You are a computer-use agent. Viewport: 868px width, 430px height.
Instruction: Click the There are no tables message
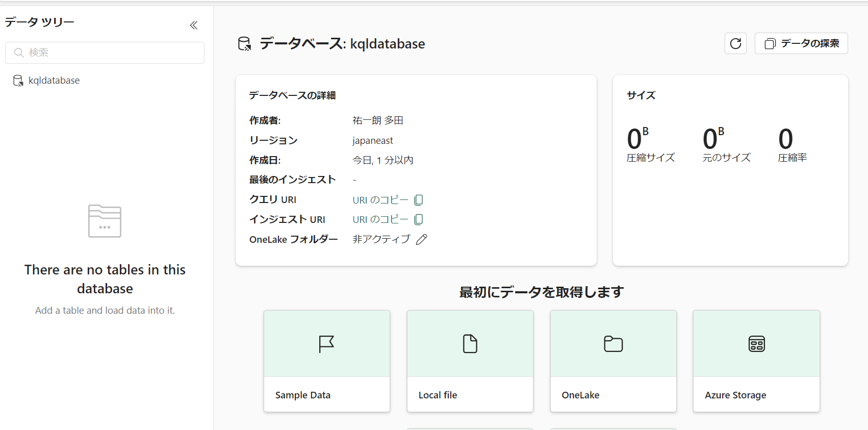tap(105, 279)
